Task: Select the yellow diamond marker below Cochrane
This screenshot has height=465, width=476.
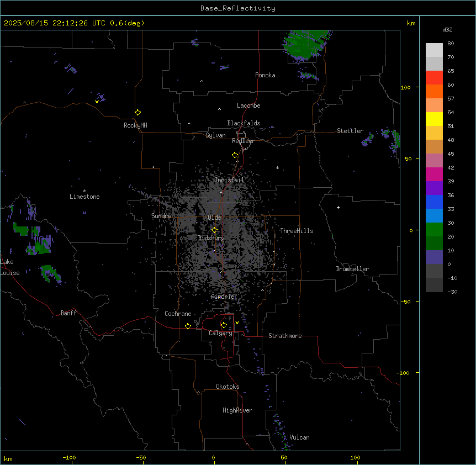Action: (x=188, y=326)
